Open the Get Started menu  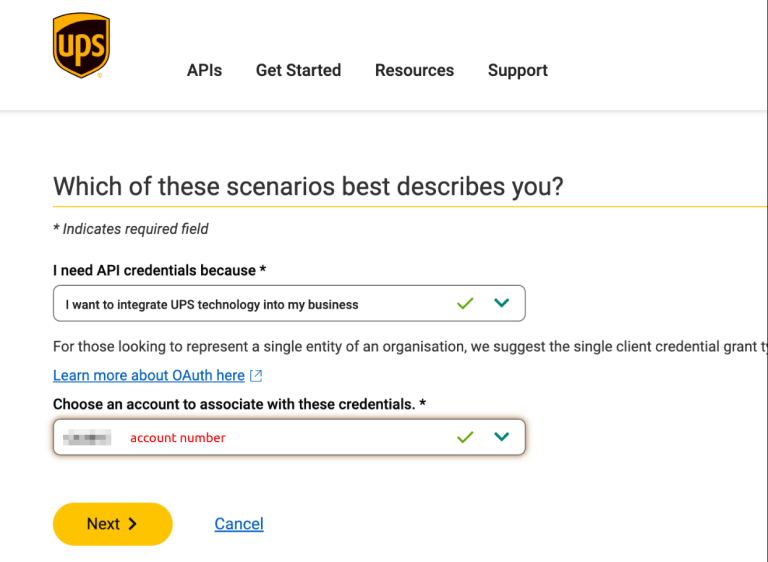(298, 70)
